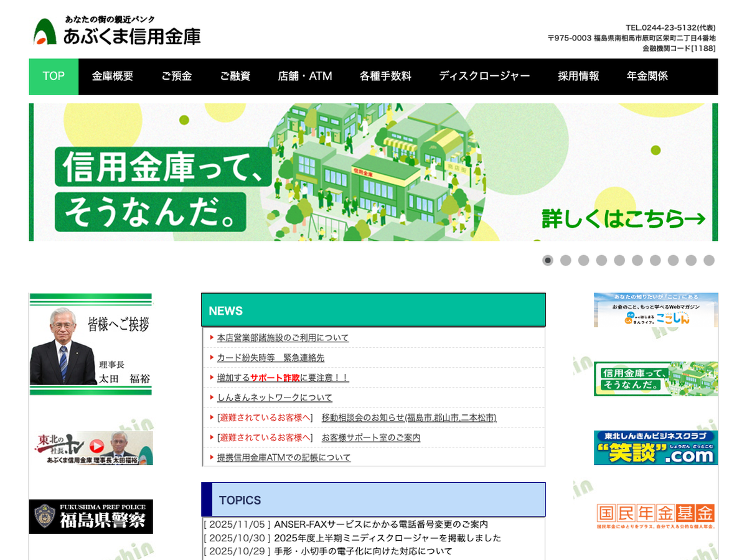Open the 福島県警察 police banner
This screenshot has width=747, height=560.
click(x=91, y=516)
